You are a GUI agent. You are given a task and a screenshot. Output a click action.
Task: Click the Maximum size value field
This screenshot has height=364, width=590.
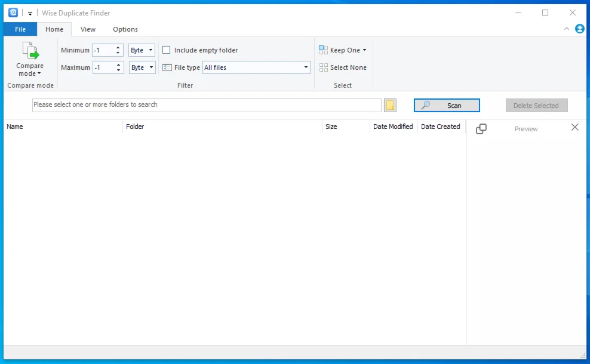pos(103,67)
